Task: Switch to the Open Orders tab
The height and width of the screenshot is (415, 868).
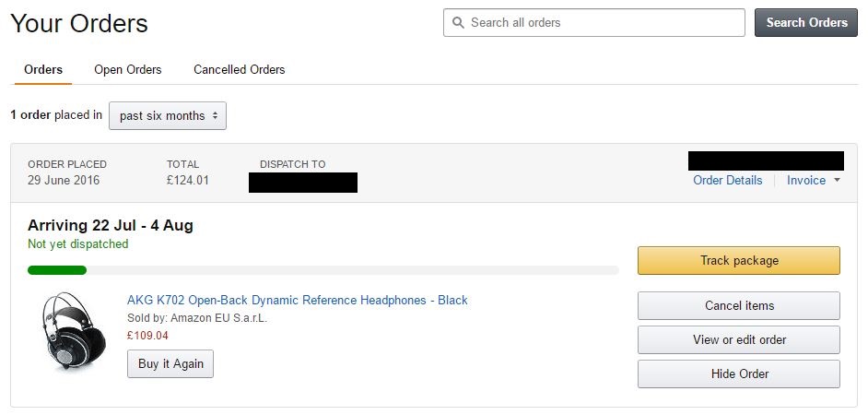Action: (x=127, y=69)
